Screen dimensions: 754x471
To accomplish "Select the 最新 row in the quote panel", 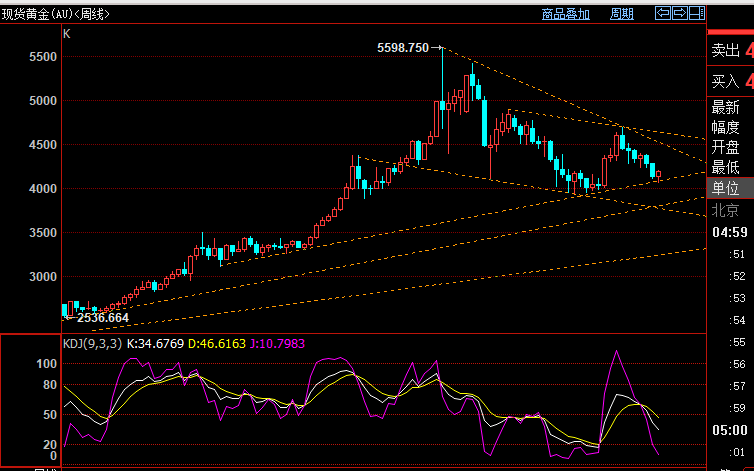I will coord(730,107).
